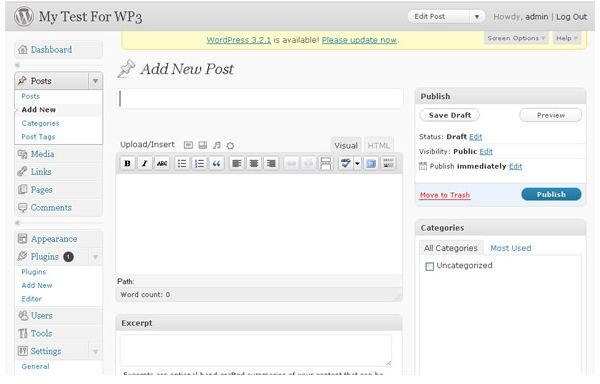The height and width of the screenshot is (384, 600).
Task: Open Appearance in sidebar
Action: 54,239
